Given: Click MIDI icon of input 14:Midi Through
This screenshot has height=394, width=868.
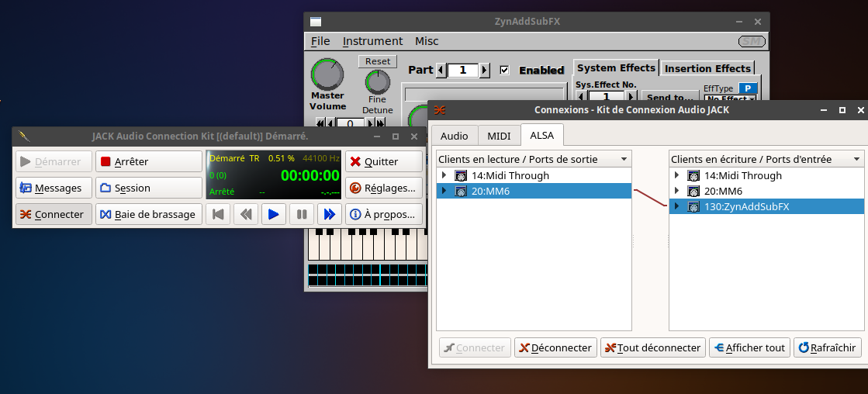Looking at the screenshot, I should tap(693, 175).
